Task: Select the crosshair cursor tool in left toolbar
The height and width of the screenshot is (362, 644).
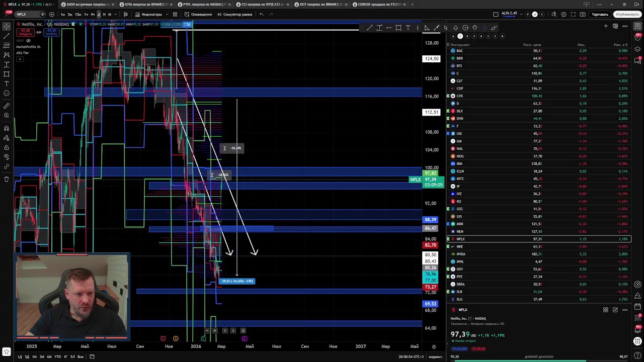Action: (7, 27)
